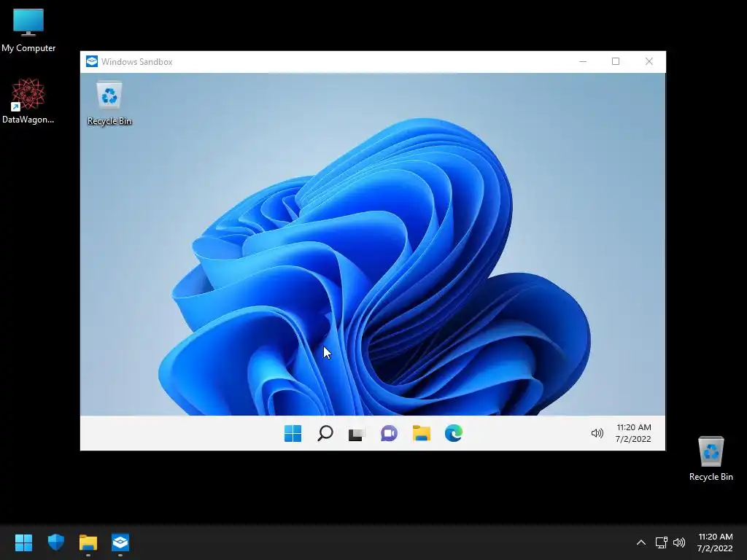The width and height of the screenshot is (747, 560).
Task: Minimize the Windows Sandbox window
Action: tap(583, 61)
